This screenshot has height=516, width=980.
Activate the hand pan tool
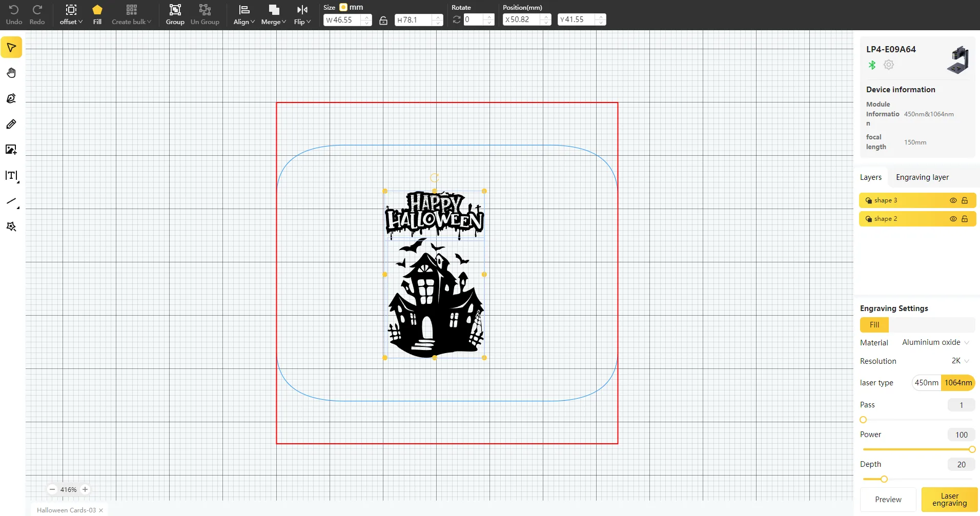pos(11,73)
